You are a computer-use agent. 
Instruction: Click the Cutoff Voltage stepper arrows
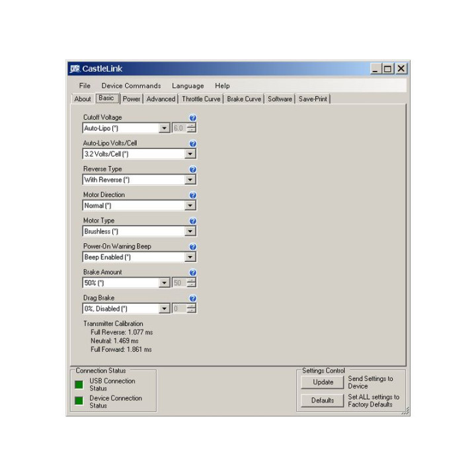[x=191, y=128]
